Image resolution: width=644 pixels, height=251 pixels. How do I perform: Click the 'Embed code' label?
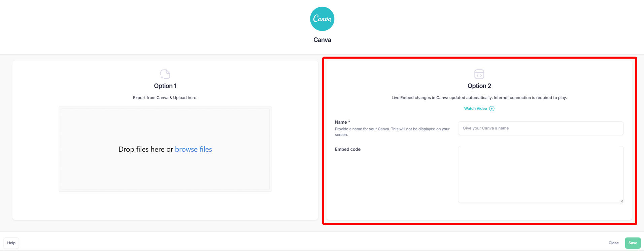tap(347, 149)
